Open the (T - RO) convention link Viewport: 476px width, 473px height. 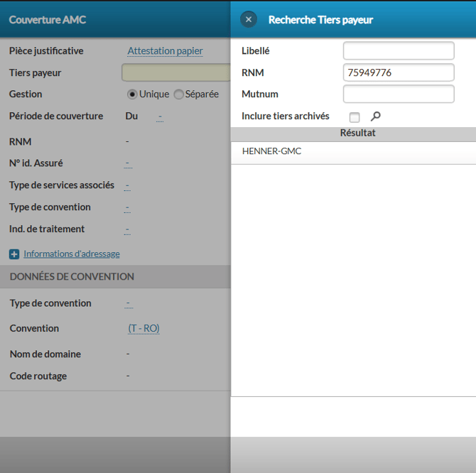pos(144,329)
